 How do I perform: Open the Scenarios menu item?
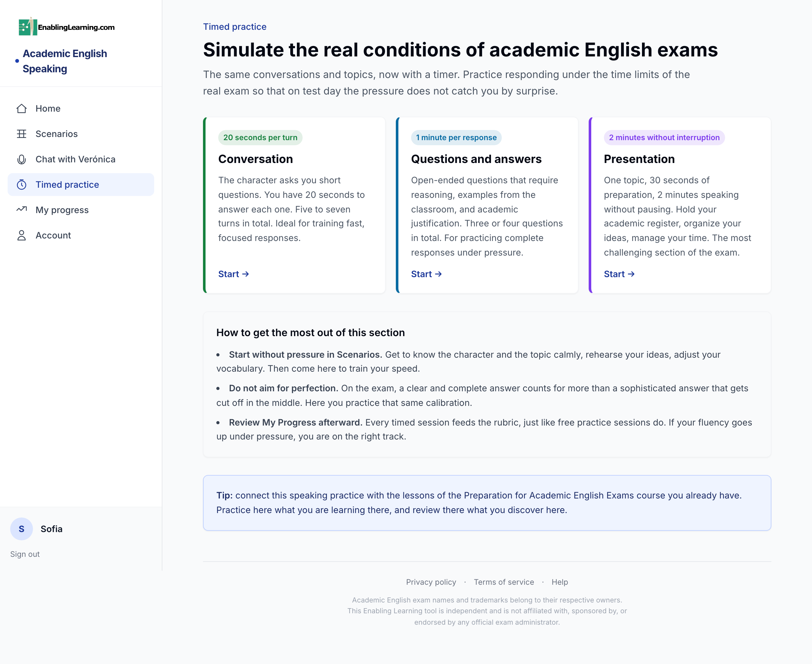point(81,134)
